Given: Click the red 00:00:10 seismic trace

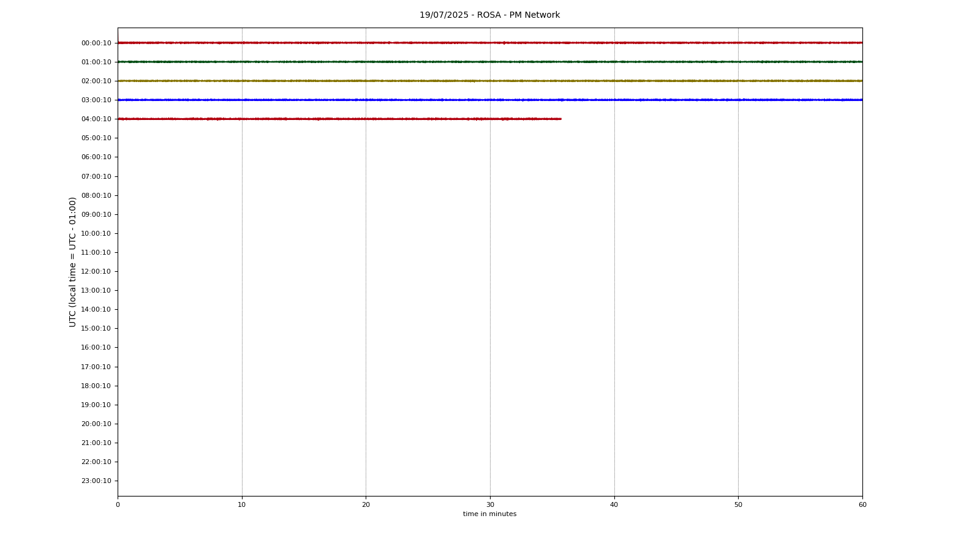Looking at the screenshot, I should pyautogui.click(x=490, y=43).
